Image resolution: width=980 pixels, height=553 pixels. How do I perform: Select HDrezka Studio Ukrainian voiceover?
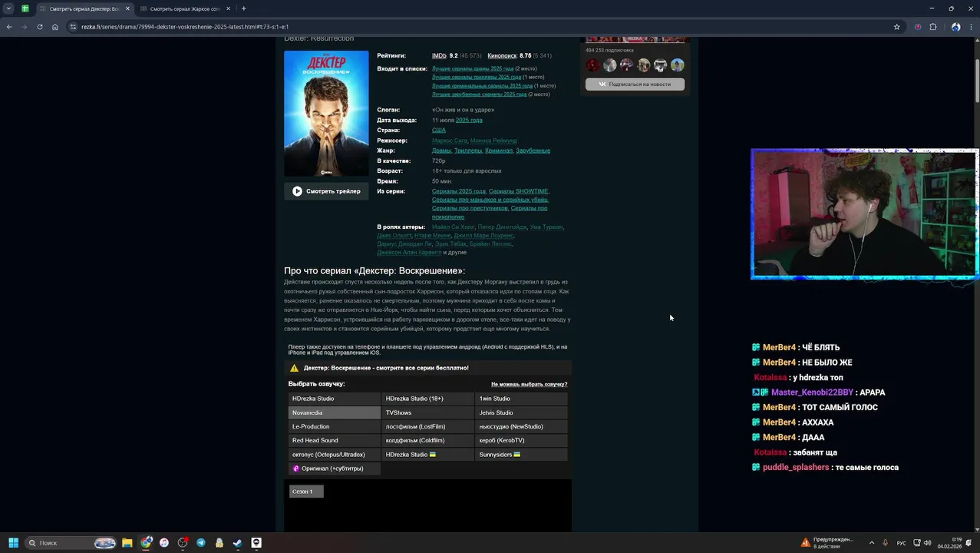point(428,454)
